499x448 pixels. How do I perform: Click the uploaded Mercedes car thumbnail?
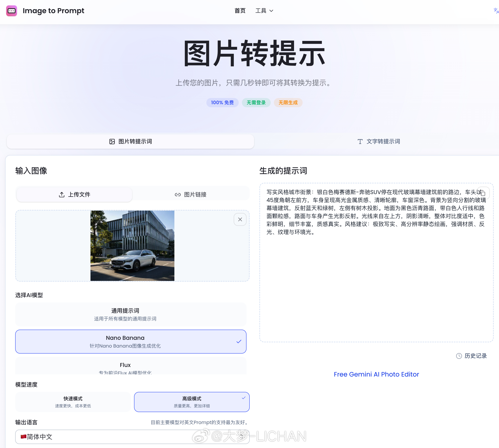(x=132, y=245)
